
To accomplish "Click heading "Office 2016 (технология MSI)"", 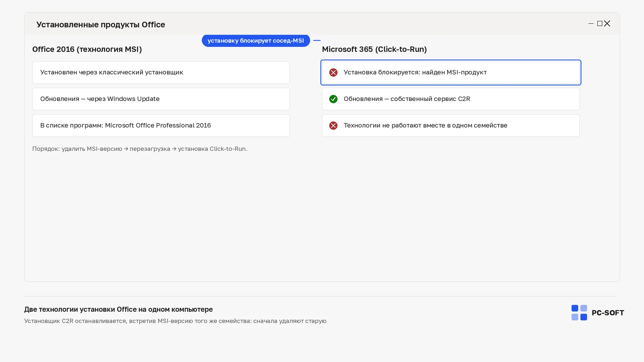I will (x=87, y=49).
